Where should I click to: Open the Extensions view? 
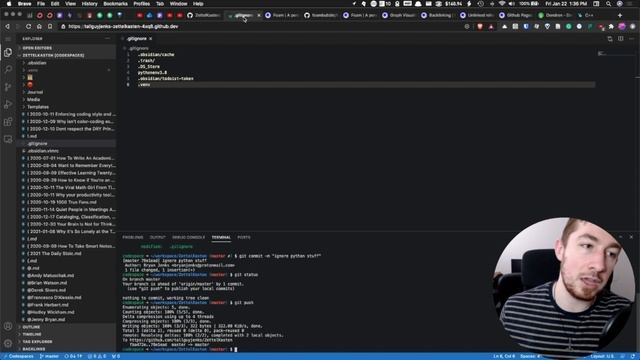8,122
